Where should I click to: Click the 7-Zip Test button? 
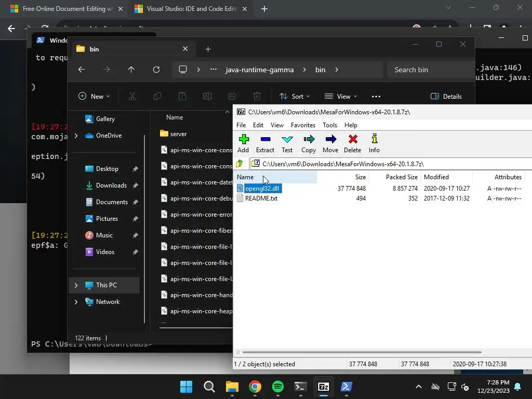point(287,143)
